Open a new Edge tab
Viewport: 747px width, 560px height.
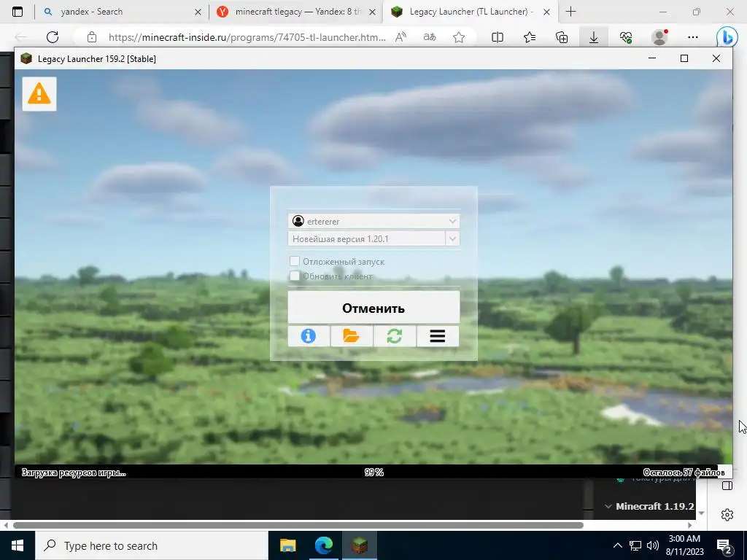pyautogui.click(x=570, y=12)
